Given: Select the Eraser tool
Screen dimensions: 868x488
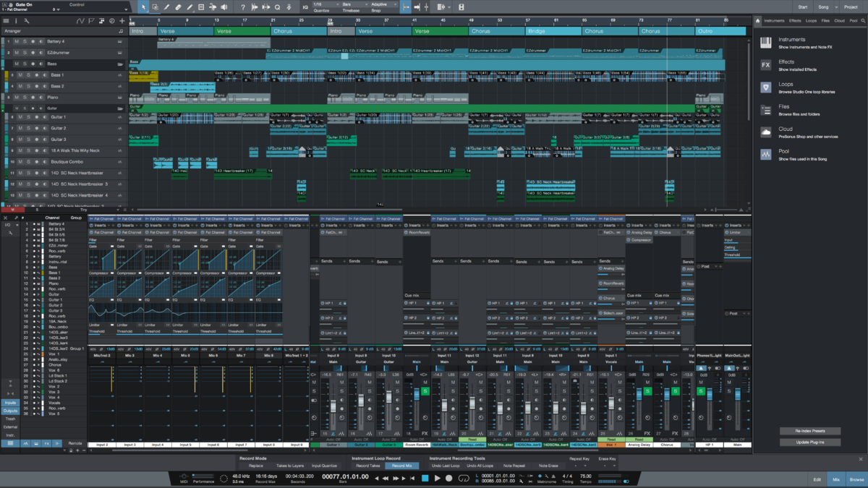Looking at the screenshot, I should [177, 7].
